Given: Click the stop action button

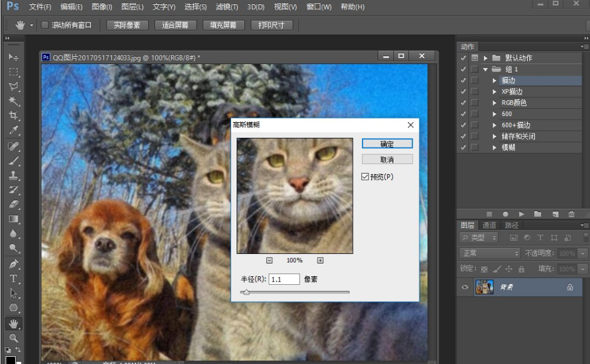Looking at the screenshot, I should tap(489, 214).
